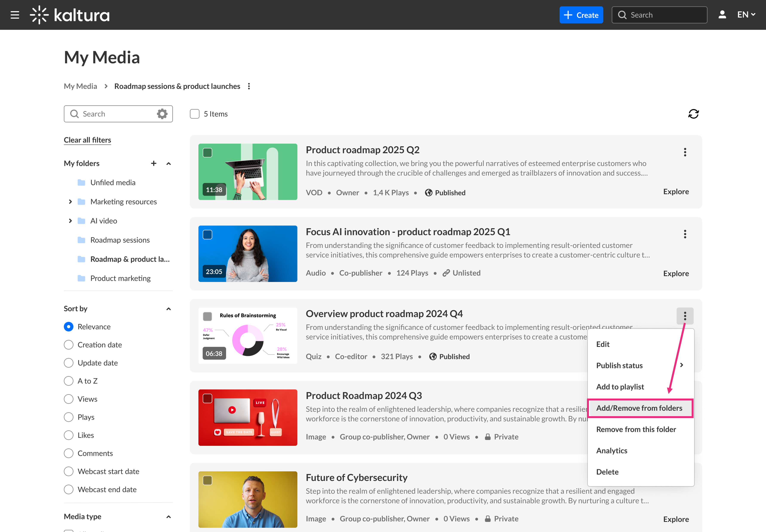This screenshot has width=766, height=532.
Task: Open search settings gear icon
Action: (162, 114)
